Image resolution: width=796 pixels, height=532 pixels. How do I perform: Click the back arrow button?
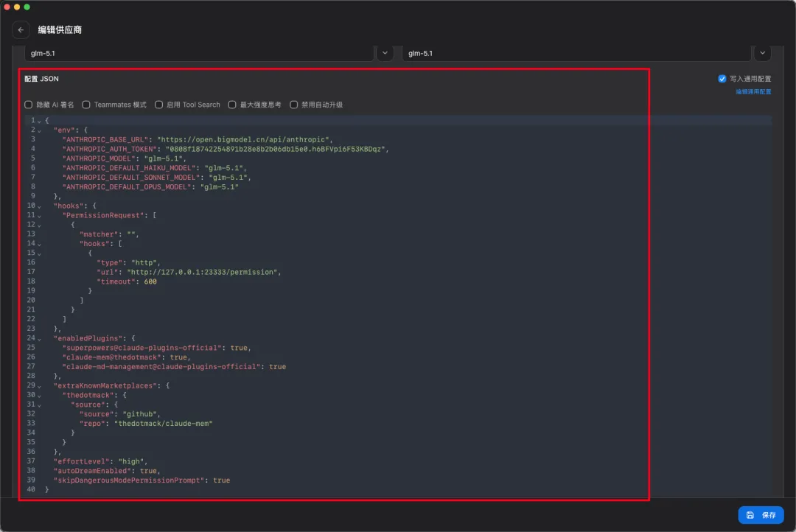pos(21,30)
